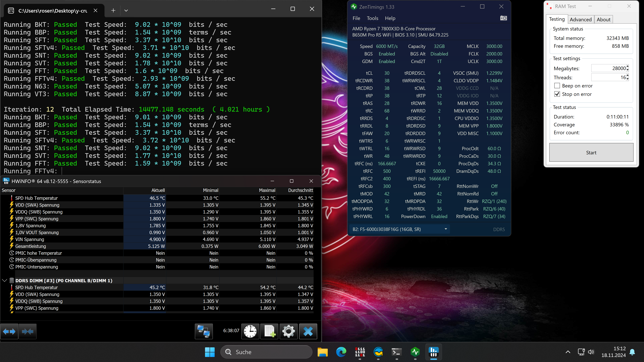Select PMIC-Unterspannung sensor row
The width and height of the screenshot is (644, 362).
(157, 267)
